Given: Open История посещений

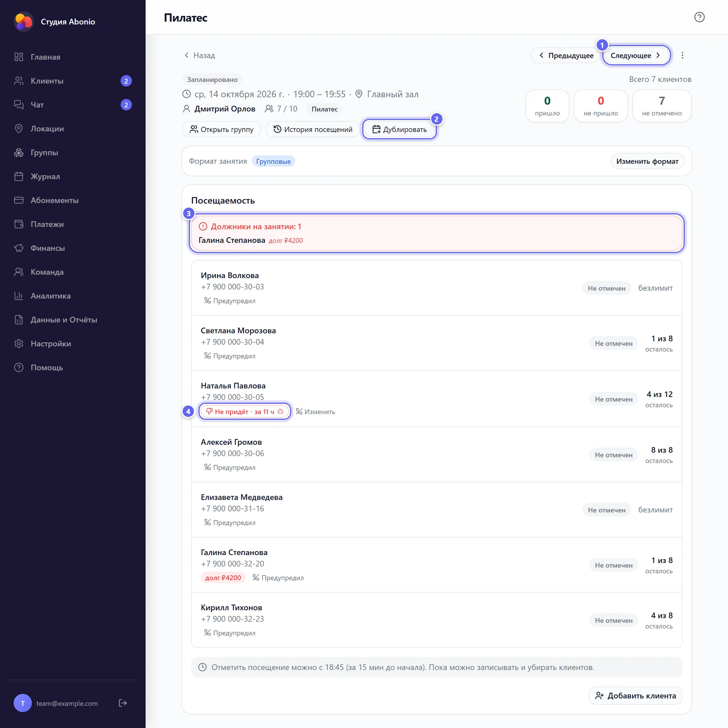Looking at the screenshot, I should [x=313, y=129].
